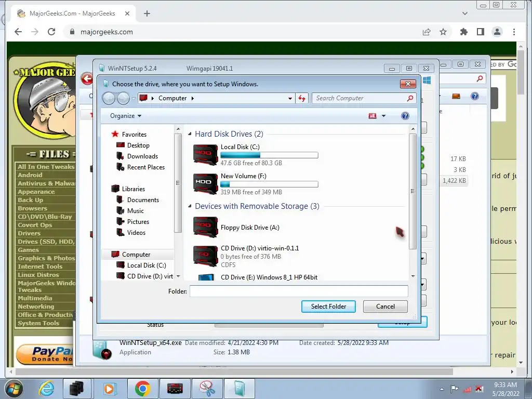This screenshot has width=532, height=399.
Task: Share this page icon in Chrome
Action: pyautogui.click(x=427, y=32)
